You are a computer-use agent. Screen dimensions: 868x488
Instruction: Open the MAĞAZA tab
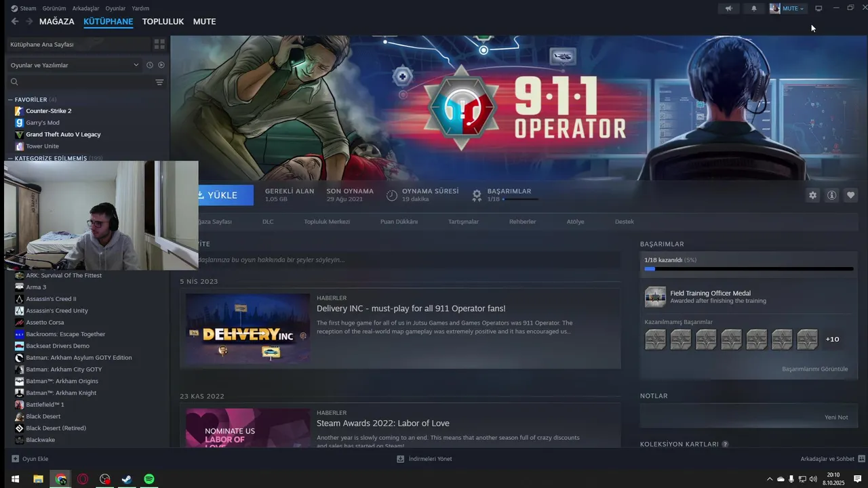(57, 22)
